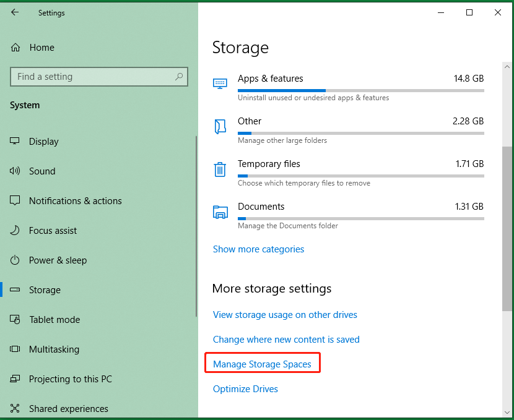Click the Apps & features keyboard icon
Viewport: 514px width, 420px height.
click(x=220, y=84)
